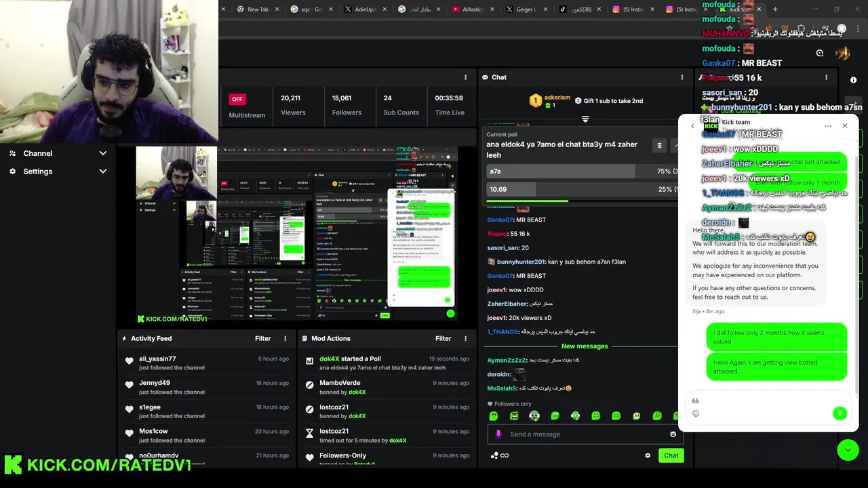Open dok4X in MamboVerde ban entry
Viewport: 868px width, 488px height.
(x=357, y=392)
